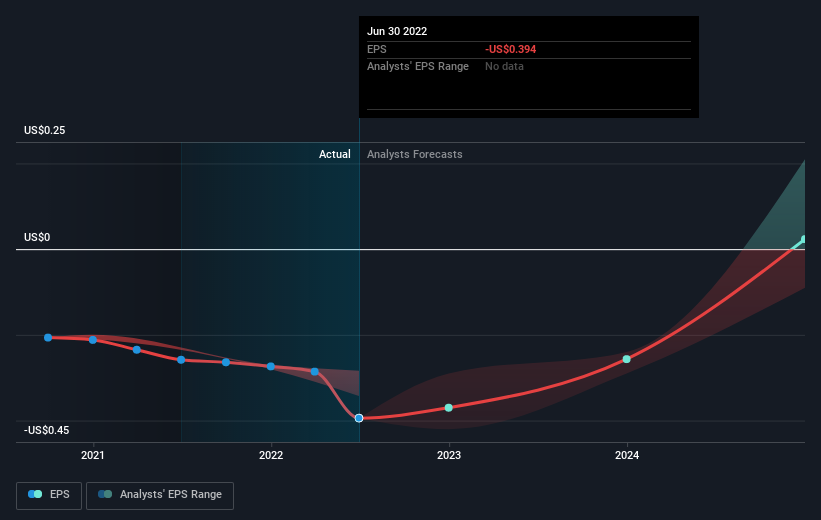Click the EPS data point at the 2021 tick

(x=93, y=340)
